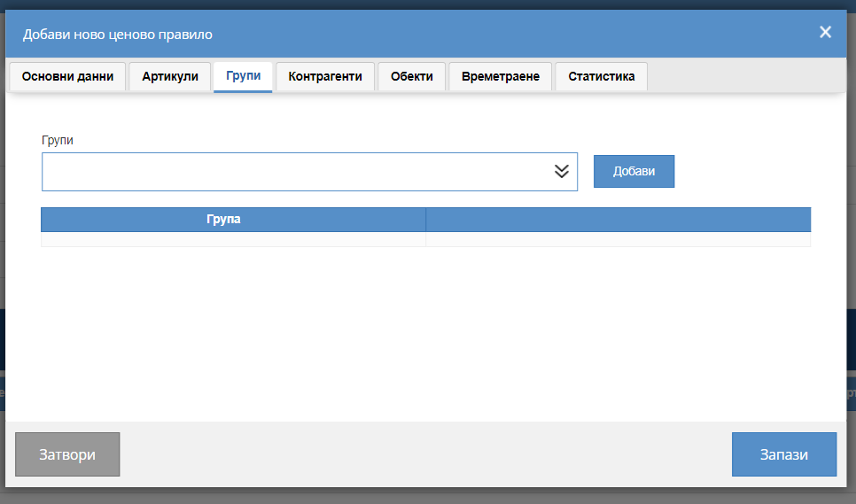Click the Добави button
This screenshot has height=504, width=856.
(634, 171)
